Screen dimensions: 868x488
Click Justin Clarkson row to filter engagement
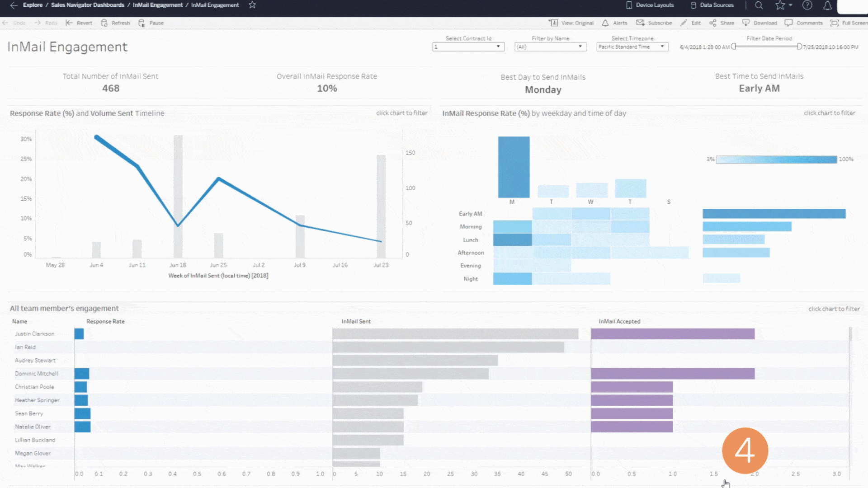[x=34, y=333]
